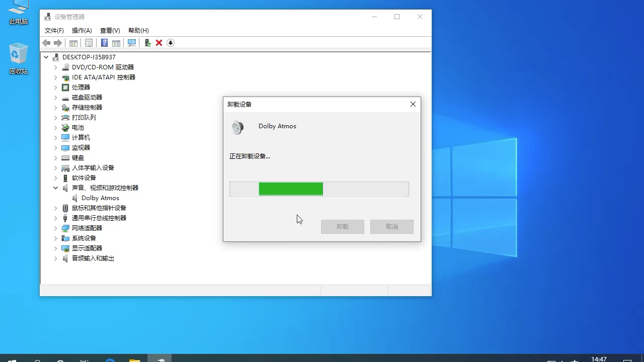Click the black down-arrow disable device icon

(x=171, y=43)
